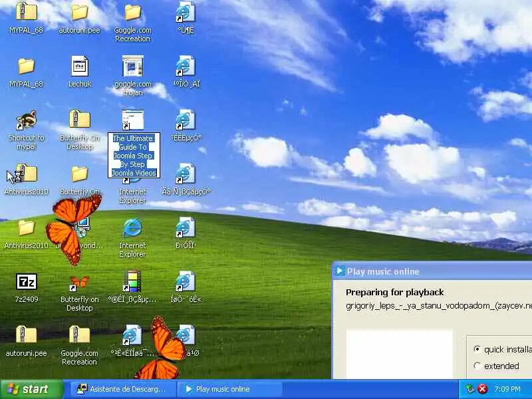The image size is (532, 399).
Task: Switch to Play music online taskbar button
Action: 230,389
